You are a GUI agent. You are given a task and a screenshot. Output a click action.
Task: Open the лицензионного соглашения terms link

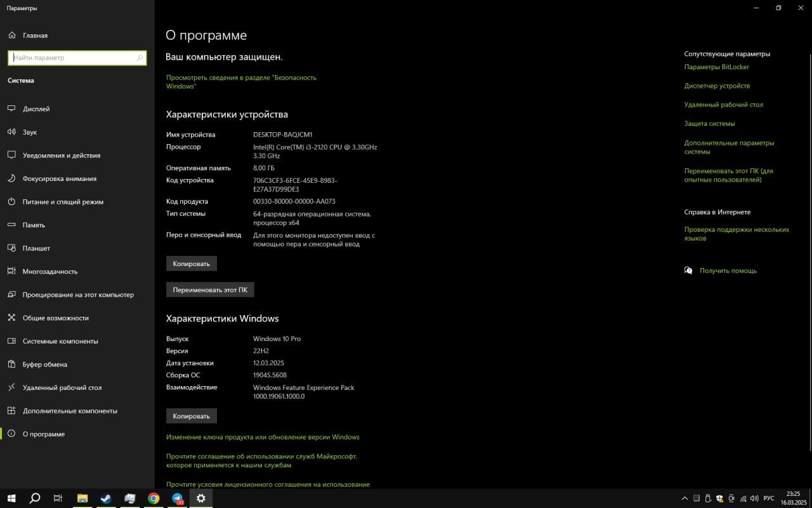pos(268,485)
